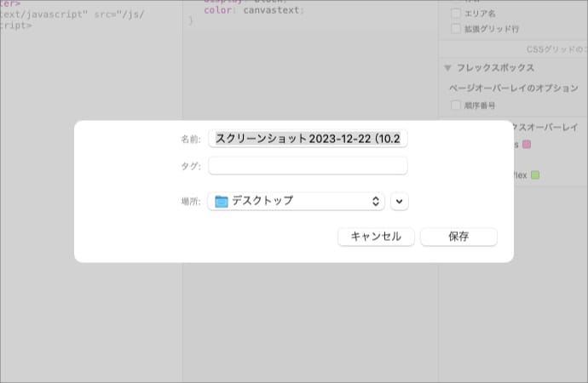Viewport: 588px width, 383px height.
Task: Click the pink overlay color swatch
Action: pos(526,145)
